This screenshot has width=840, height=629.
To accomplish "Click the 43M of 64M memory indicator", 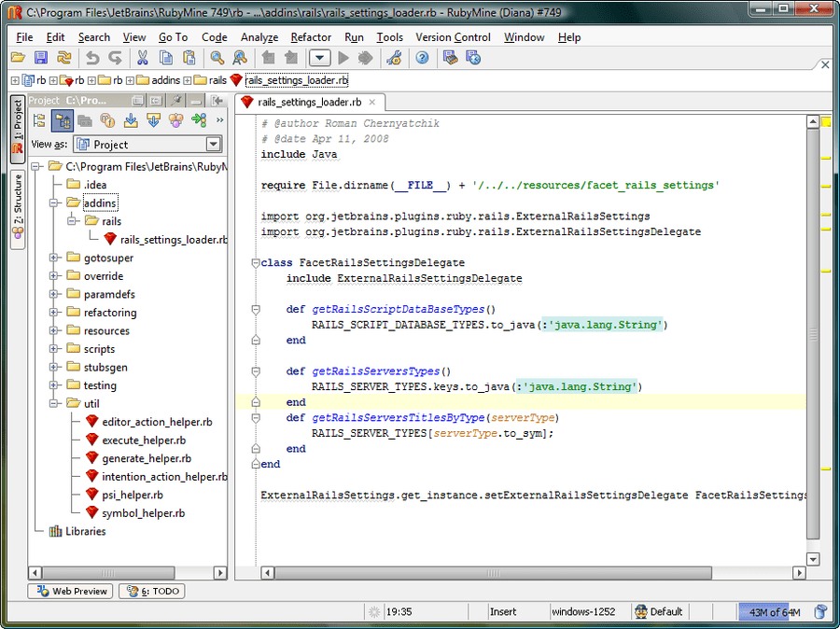I will point(772,612).
